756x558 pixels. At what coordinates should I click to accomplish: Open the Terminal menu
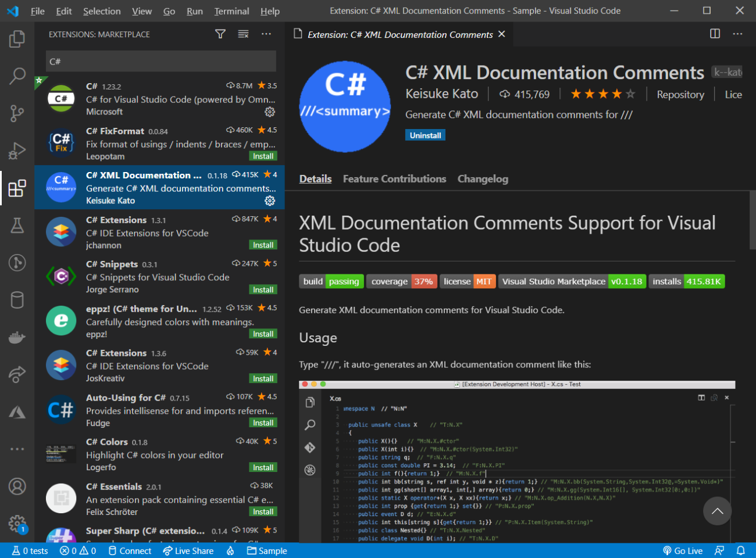231,11
